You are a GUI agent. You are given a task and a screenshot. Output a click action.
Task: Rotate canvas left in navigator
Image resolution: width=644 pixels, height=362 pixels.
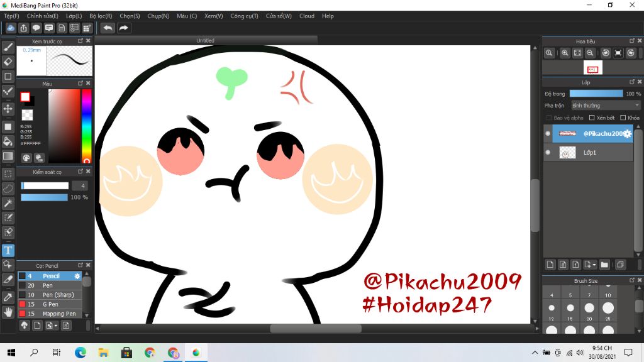pyautogui.click(x=606, y=53)
